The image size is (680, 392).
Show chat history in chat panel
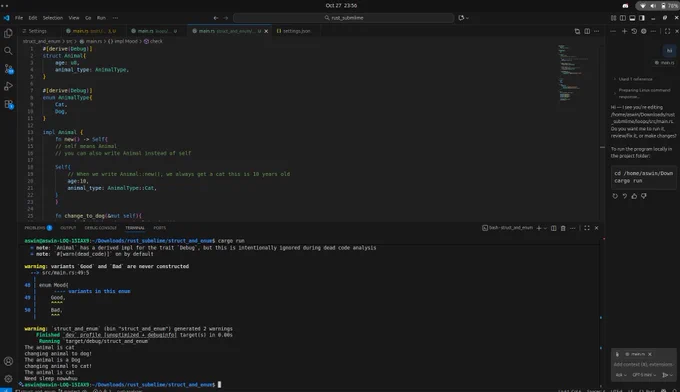click(x=634, y=31)
